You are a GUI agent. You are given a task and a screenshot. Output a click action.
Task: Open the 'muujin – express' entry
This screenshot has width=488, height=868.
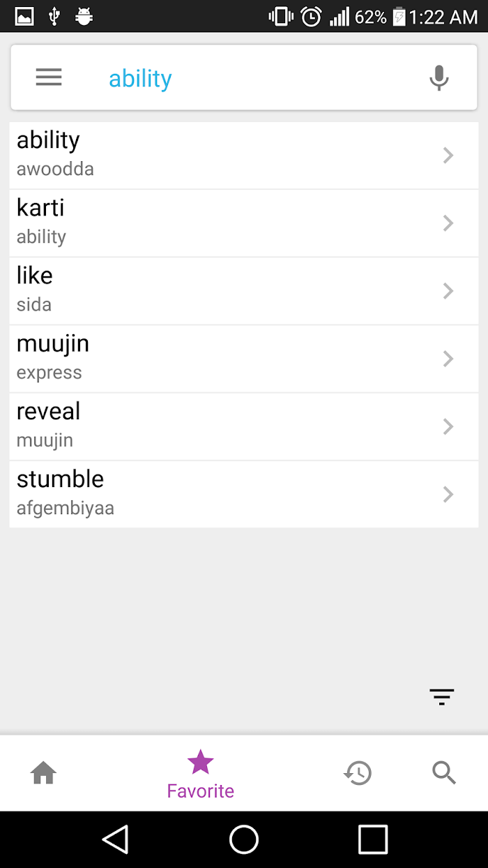(244, 359)
